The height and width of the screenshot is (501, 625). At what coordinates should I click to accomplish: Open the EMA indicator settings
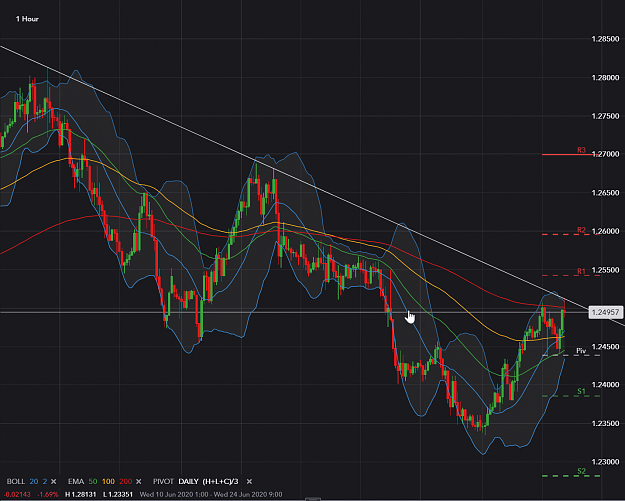coord(76,481)
